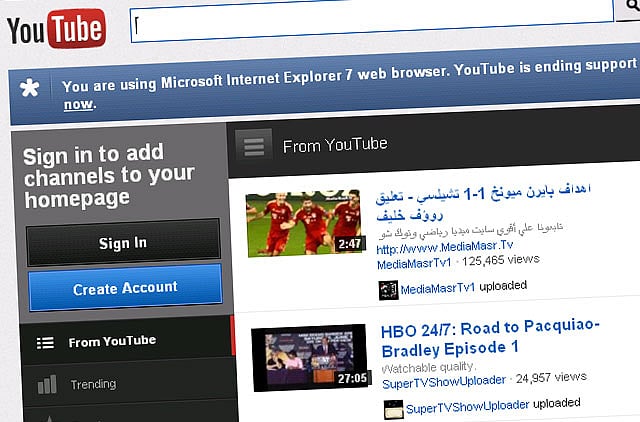Click Sign in to add channels heading
Screen dimensions: 640x422
109,176
